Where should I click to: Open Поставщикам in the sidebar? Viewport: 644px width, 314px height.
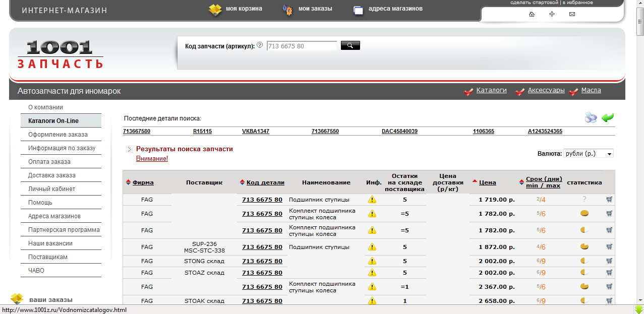[48, 257]
